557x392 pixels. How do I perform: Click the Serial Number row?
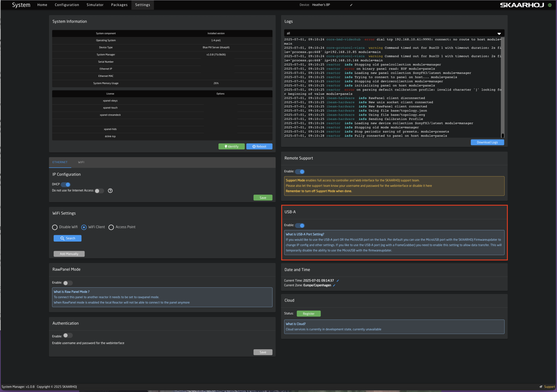point(162,62)
